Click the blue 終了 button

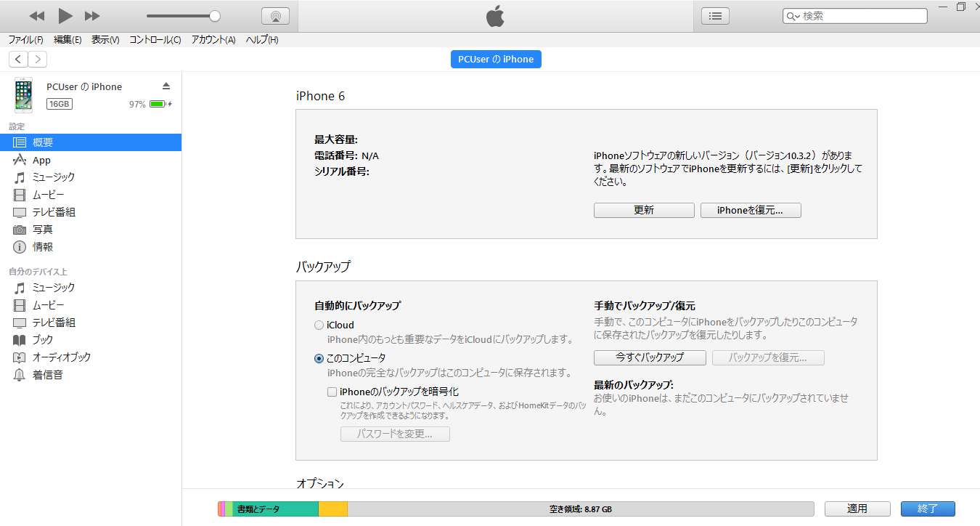pos(928,509)
